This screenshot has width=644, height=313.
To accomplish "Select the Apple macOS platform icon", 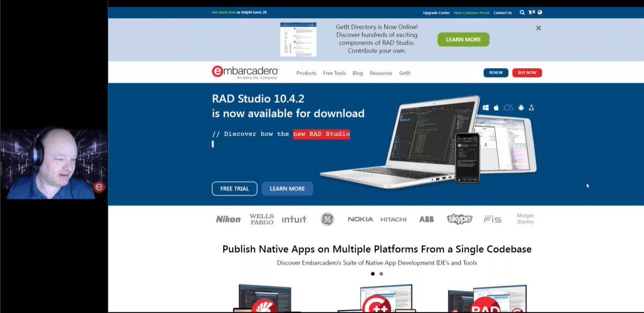I will [496, 107].
